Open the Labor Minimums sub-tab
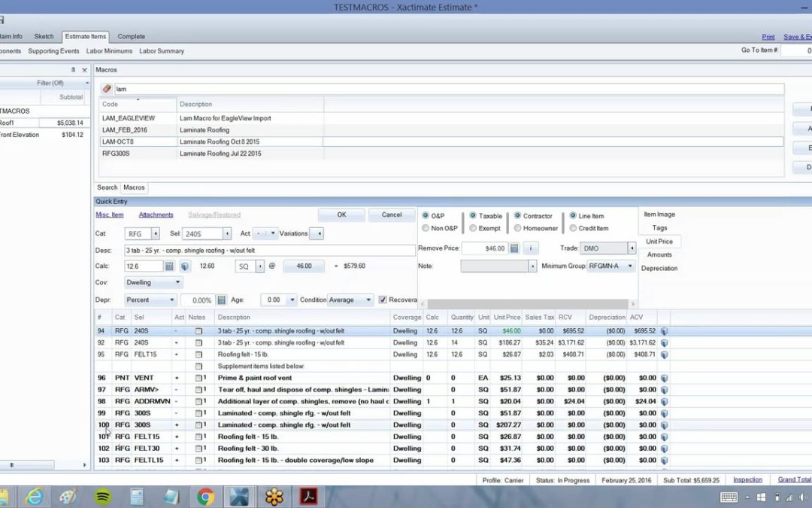This screenshot has height=508, width=812. pos(109,51)
